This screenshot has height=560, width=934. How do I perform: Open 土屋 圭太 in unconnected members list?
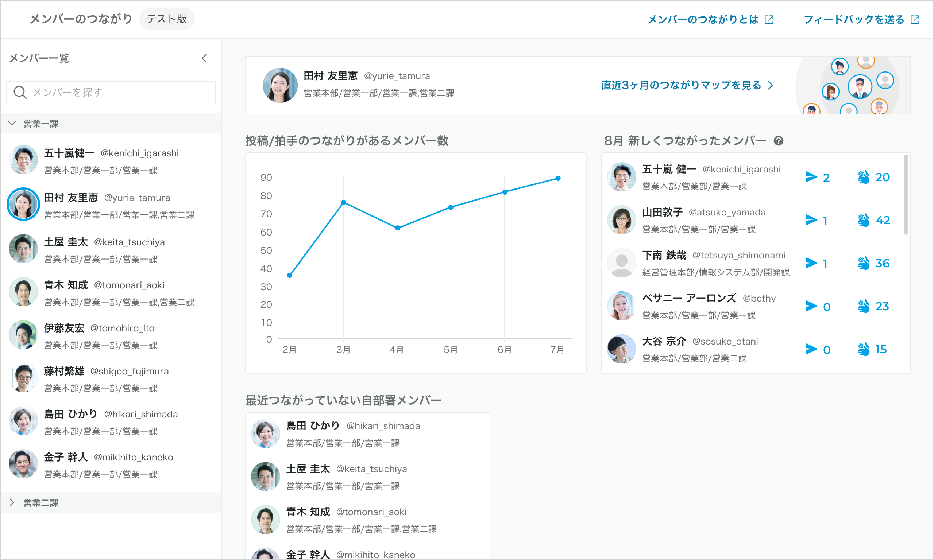coord(368,477)
